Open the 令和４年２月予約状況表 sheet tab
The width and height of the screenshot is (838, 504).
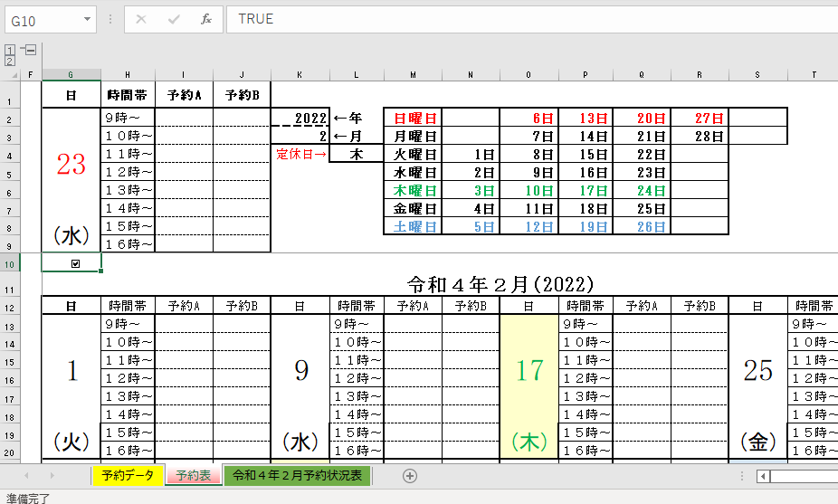coord(297,475)
